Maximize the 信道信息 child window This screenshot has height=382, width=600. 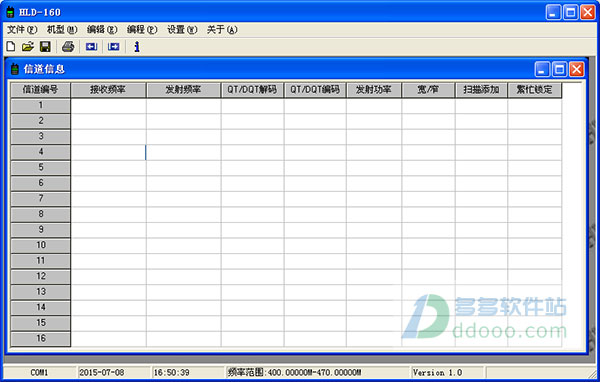click(x=559, y=69)
